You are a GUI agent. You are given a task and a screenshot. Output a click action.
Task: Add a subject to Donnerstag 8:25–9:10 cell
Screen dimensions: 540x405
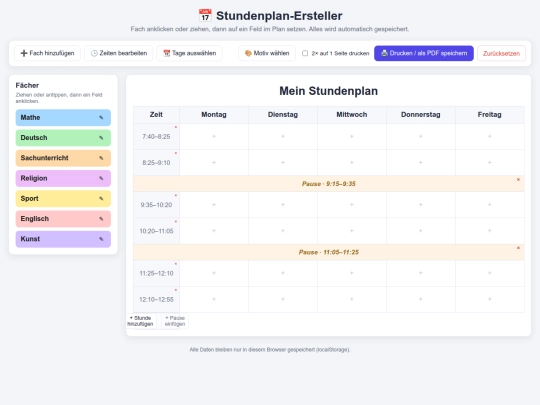coord(420,163)
